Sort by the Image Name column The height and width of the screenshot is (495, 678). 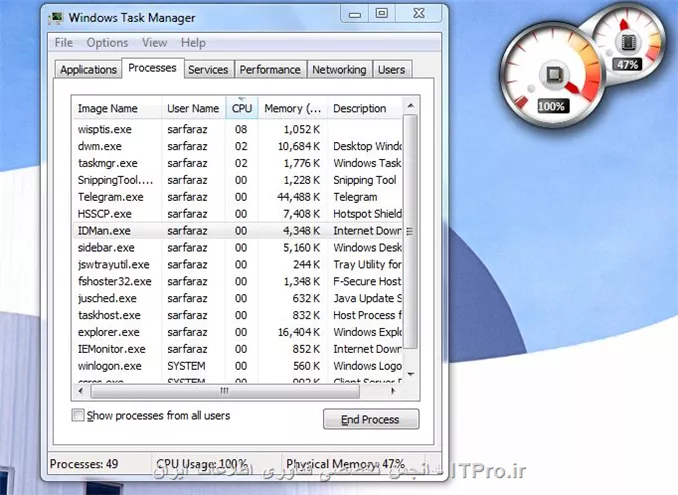coord(117,108)
